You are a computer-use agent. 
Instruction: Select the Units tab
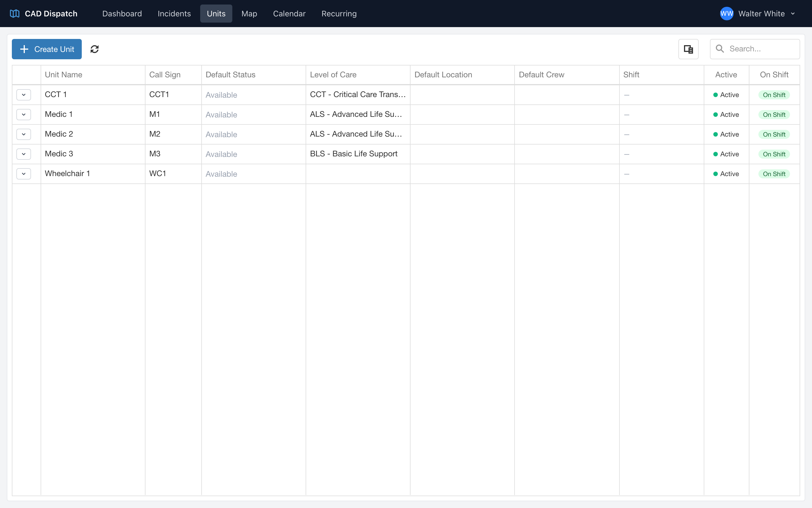216,14
